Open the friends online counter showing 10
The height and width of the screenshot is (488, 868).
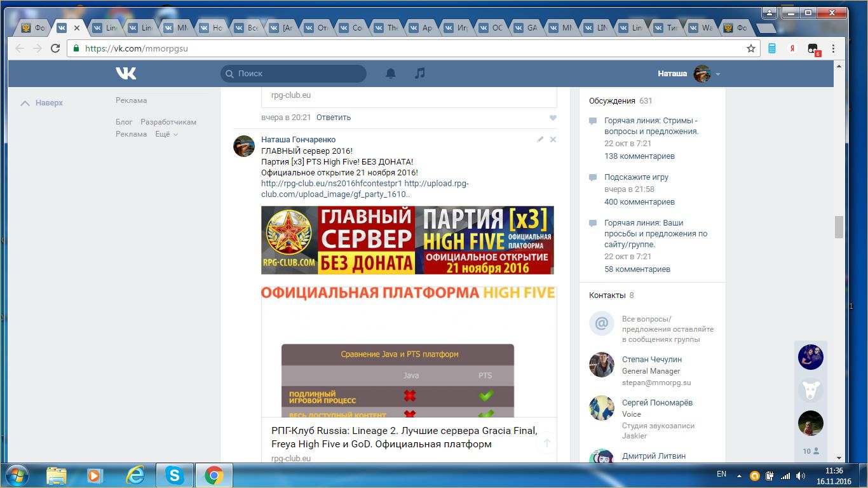[x=811, y=451]
